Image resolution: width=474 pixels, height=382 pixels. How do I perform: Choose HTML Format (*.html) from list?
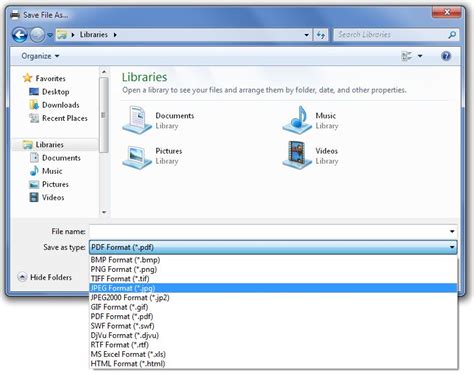click(273, 364)
